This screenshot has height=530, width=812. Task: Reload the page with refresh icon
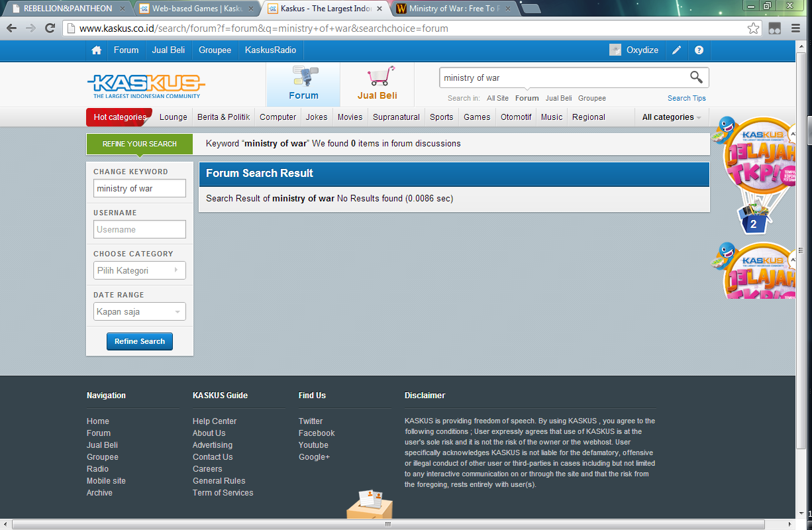pos(50,28)
